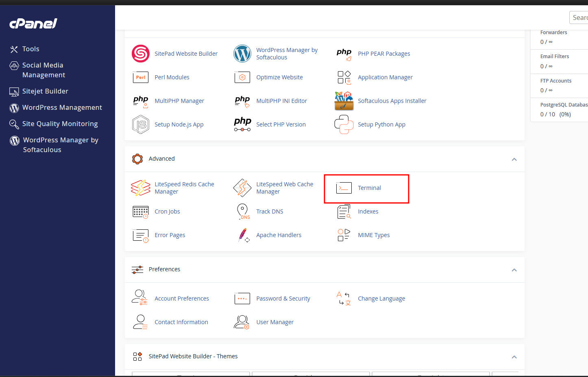Click the Setup Python App link
The image size is (588, 377).
[x=381, y=124]
